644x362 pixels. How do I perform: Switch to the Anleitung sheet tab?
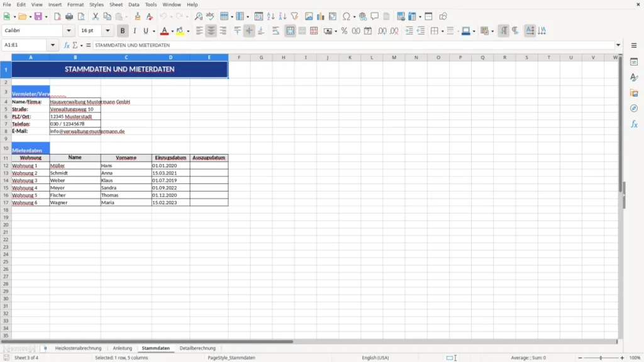tap(123, 348)
